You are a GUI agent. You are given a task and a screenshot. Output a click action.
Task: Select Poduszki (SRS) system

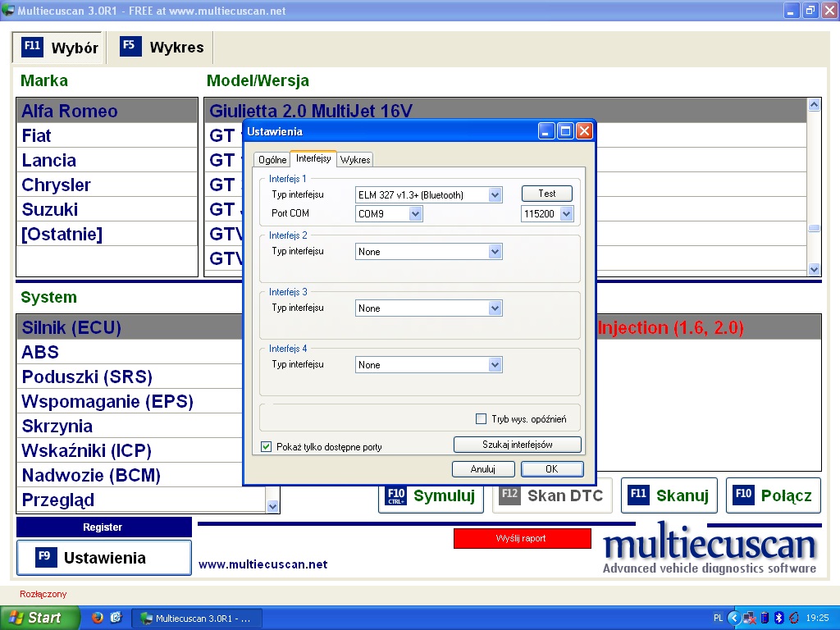pyautogui.click(x=130, y=377)
